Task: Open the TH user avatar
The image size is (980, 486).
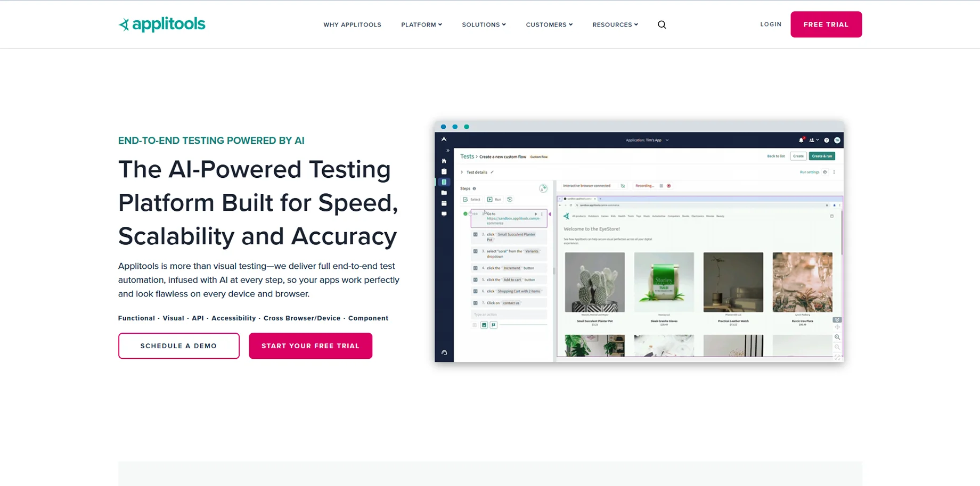Action: 837,141
